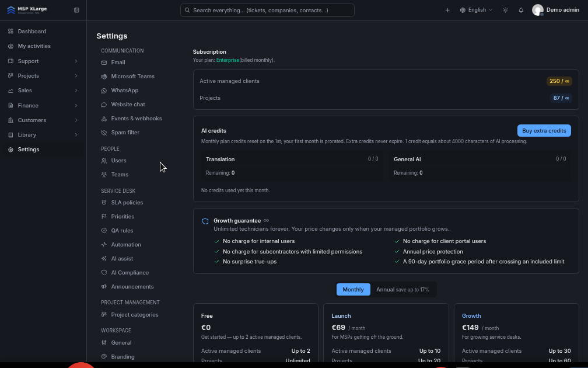This screenshot has height=368, width=588.
Task: Click the Microsoft Teams icon
Action: [104, 77]
